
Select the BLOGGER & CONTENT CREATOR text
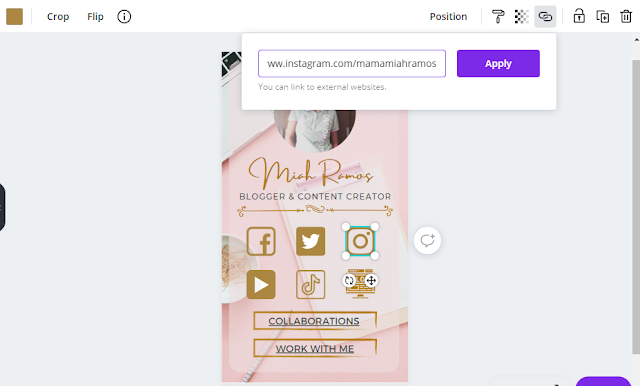pos(315,197)
